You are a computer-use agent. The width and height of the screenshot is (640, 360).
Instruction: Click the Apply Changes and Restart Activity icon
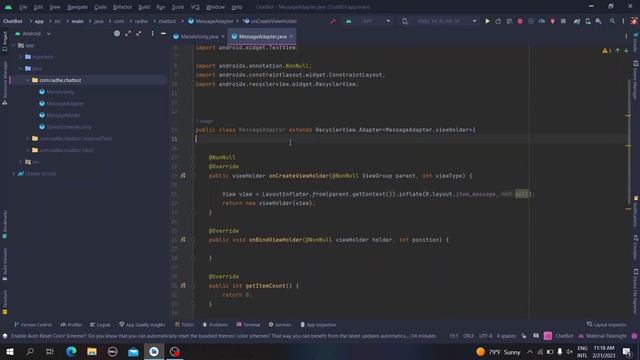(x=498, y=21)
